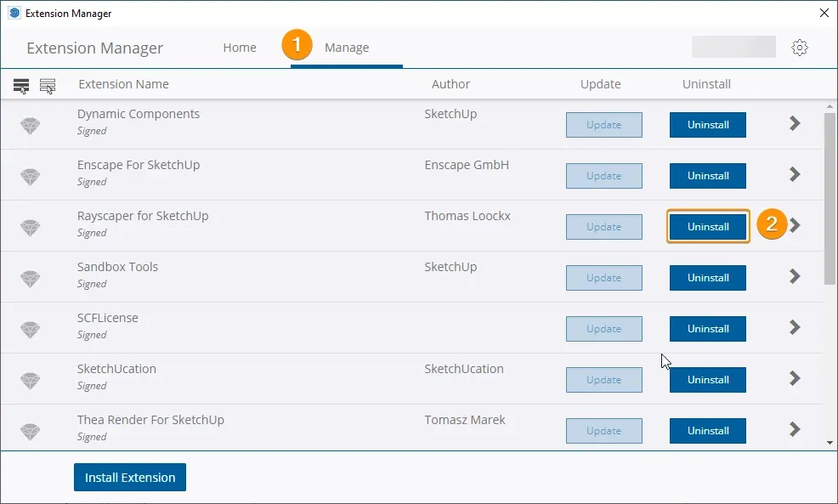This screenshot has height=504, width=838.
Task: Uninstall Dynamic Components
Action: coord(708,125)
